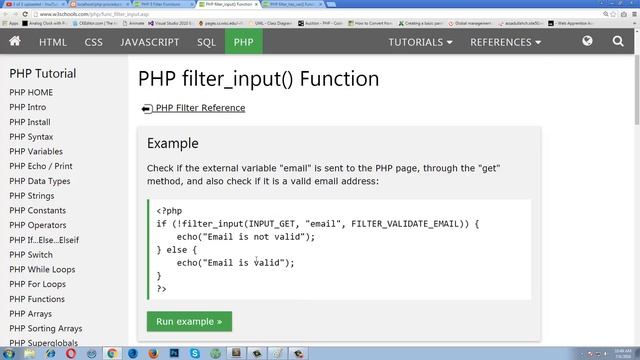Click the taskbar clock

pos(622,353)
